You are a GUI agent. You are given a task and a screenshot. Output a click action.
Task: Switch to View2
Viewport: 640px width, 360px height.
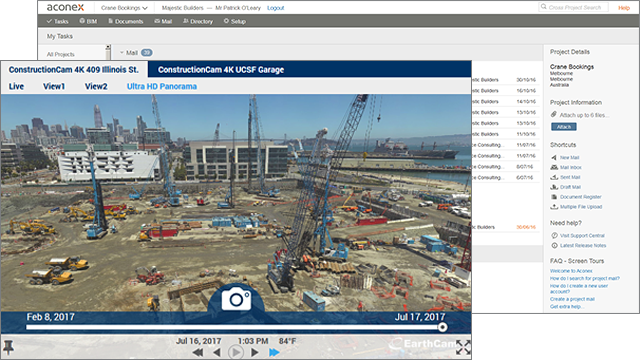point(96,87)
